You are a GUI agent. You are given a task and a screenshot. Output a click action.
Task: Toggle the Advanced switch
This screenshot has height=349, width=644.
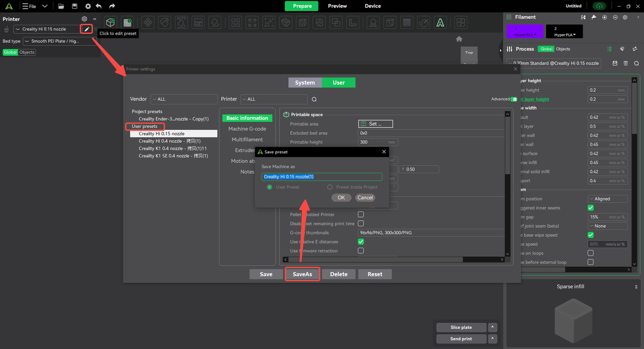point(514,99)
